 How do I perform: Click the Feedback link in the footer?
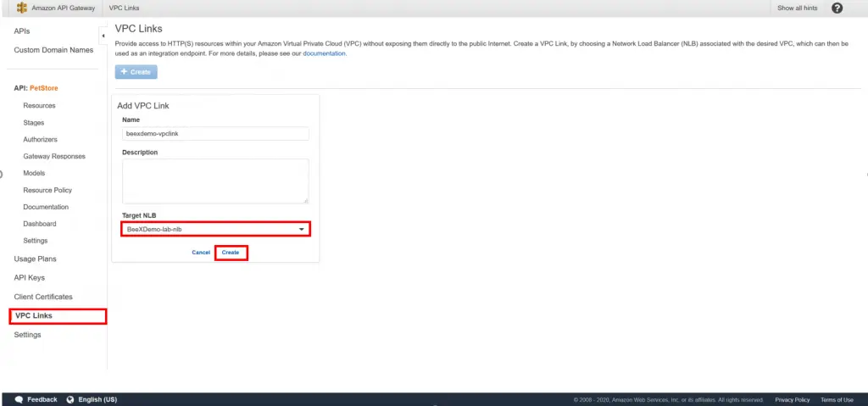pos(42,399)
